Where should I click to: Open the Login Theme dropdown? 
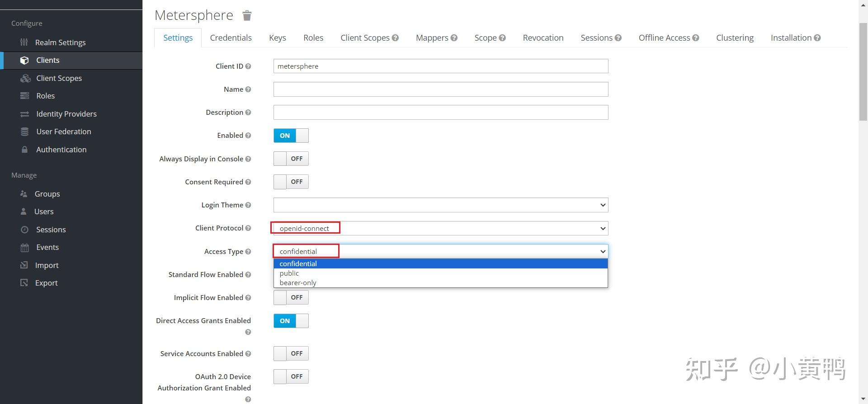[x=441, y=205]
